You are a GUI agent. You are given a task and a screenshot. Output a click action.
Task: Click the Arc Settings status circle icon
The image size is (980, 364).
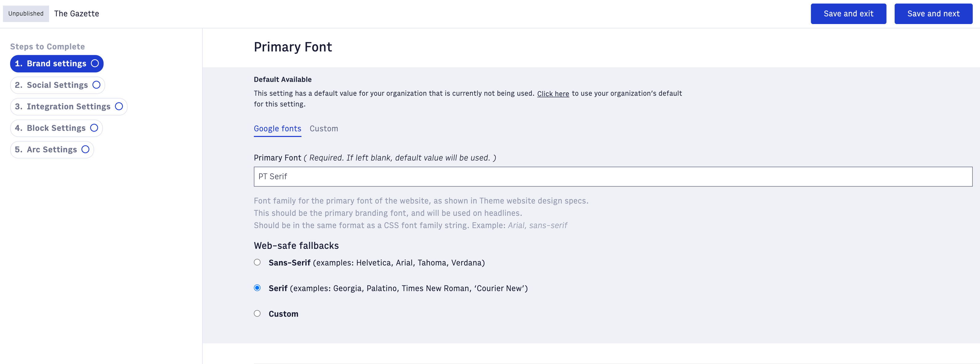pyautogui.click(x=85, y=149)
